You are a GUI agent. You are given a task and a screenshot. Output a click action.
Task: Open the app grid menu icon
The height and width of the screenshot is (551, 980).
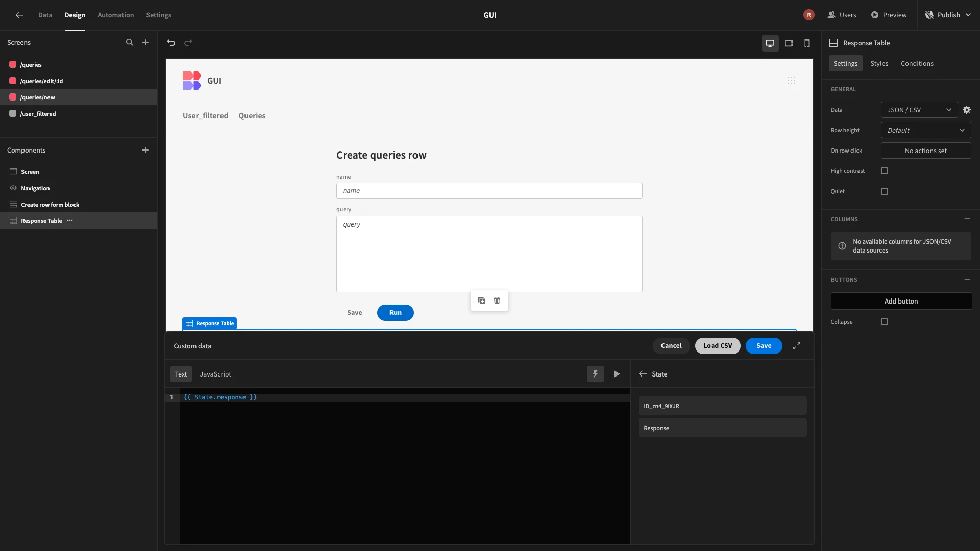pyautogui.click(x=791, y=81)
